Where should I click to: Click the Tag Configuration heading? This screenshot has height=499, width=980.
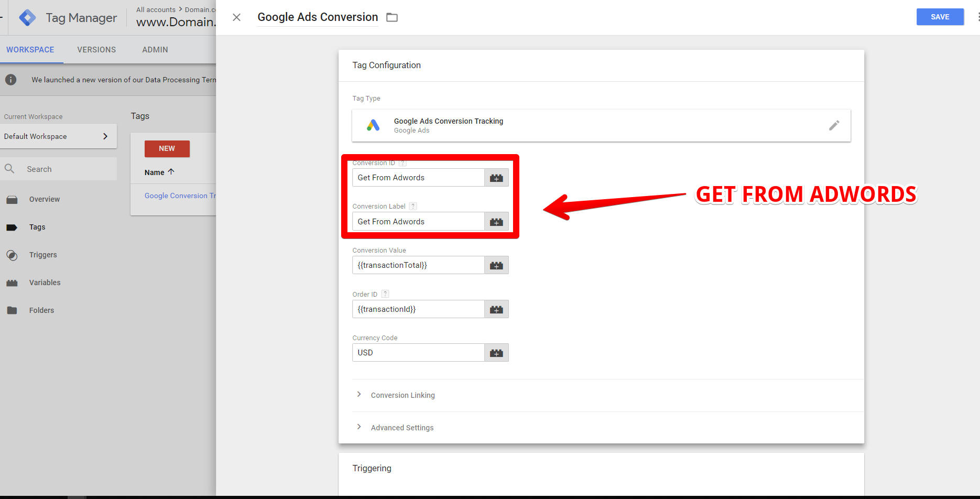(386, 65)
